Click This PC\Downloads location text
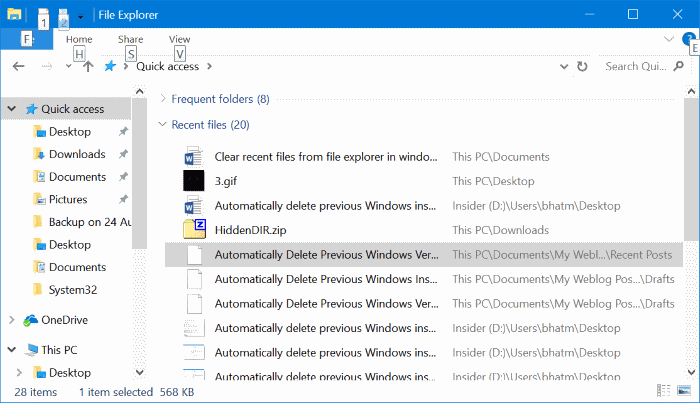Image resolution: width=700 pixels, height=403 pixels. (500, 230)
